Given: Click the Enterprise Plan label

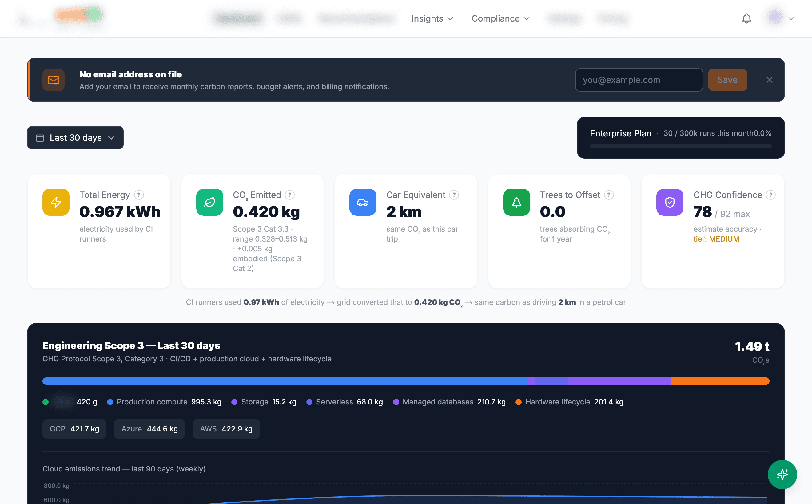Looking at the screenshot, I should click(620, 133).
